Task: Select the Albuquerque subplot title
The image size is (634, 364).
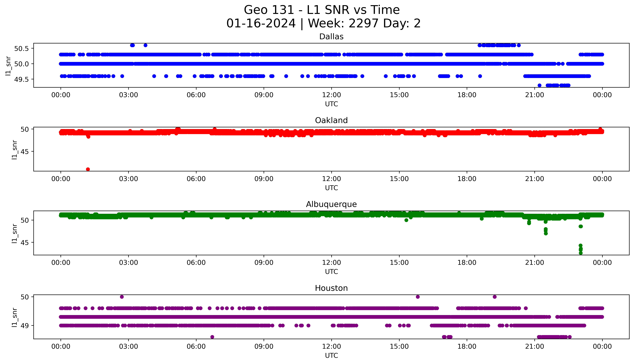Action: pyautogui.click(x=331, y=205)
